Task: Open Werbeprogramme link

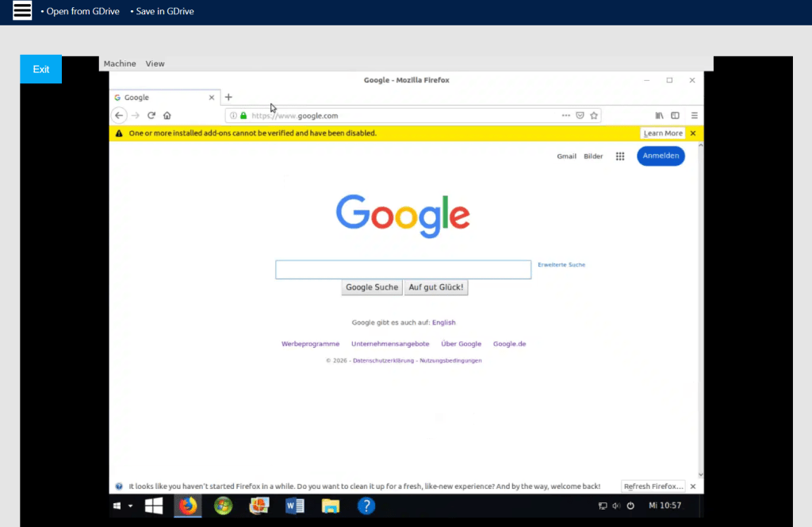Action: (310, 344)
